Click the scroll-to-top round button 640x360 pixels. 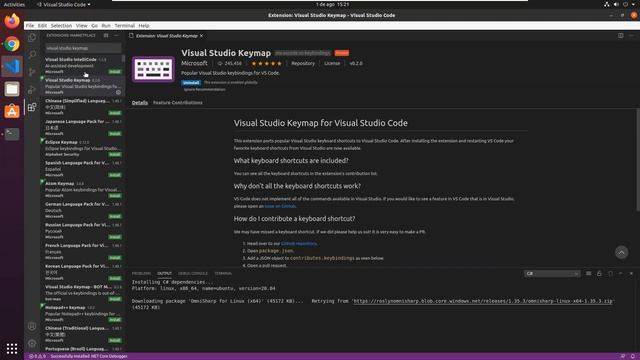[621, 252]
